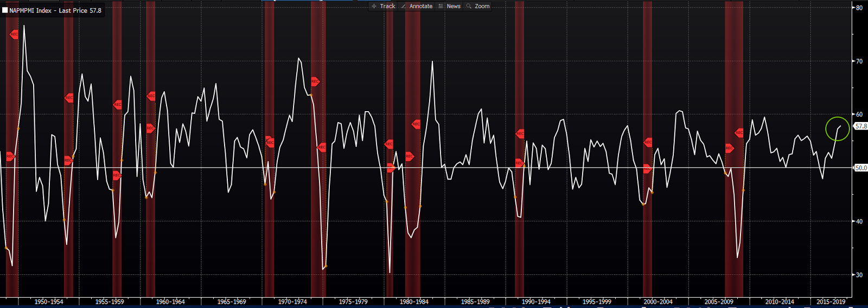Show News on the chart

[450, 7]
